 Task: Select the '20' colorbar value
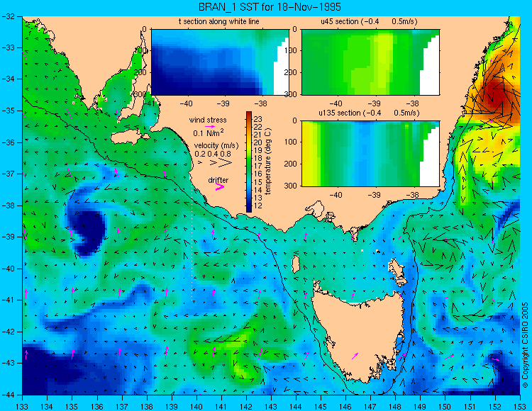[x=258, y=142]
